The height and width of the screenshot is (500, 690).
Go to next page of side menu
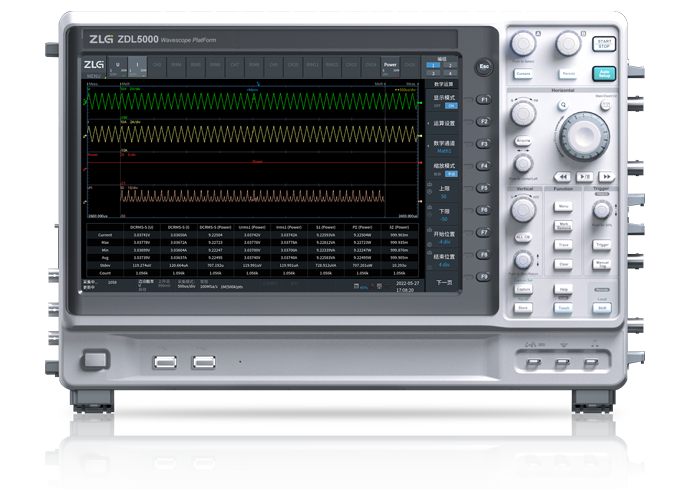click(445, 283)
